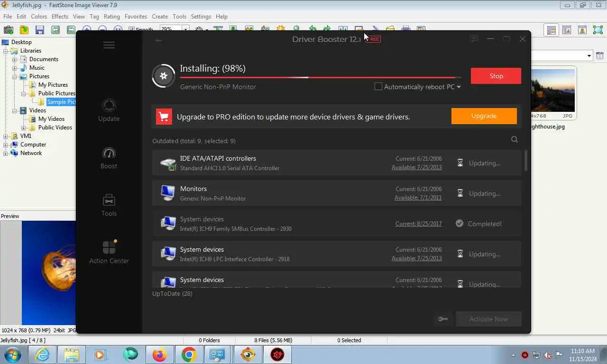
Task: Stop the driver installation
Action: tap(496, 76)
